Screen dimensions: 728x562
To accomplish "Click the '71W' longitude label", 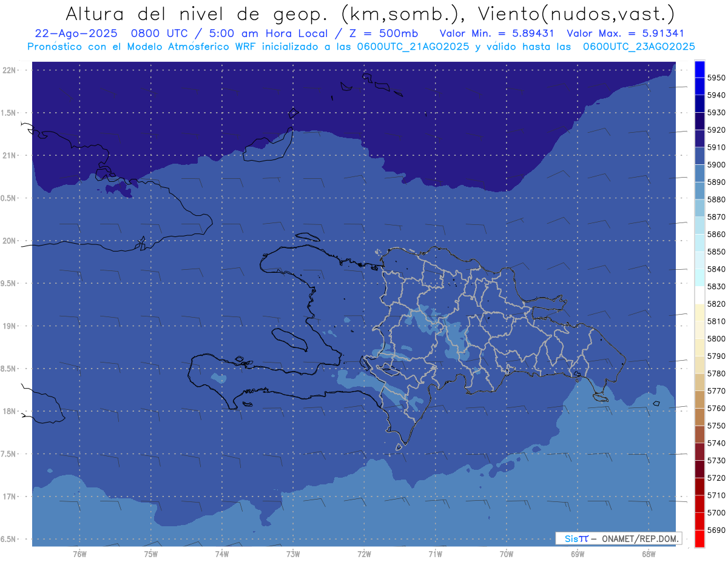I will coord(435,554).
